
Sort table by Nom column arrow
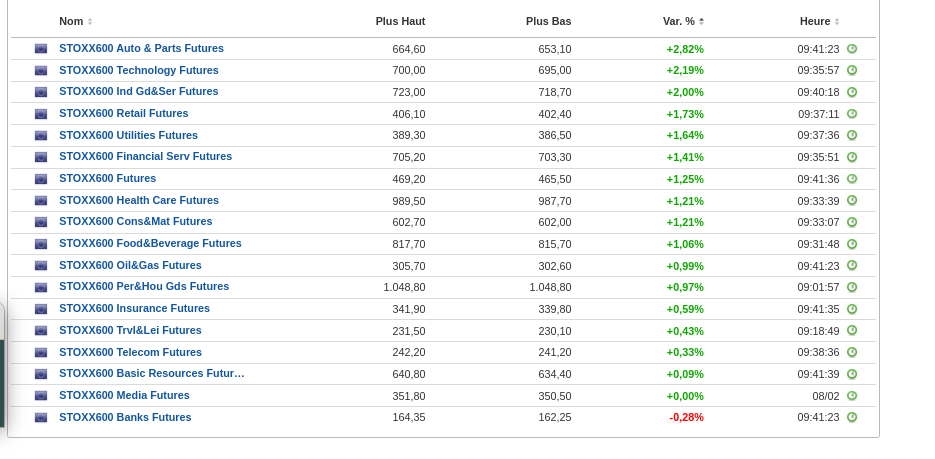(90, 22)
